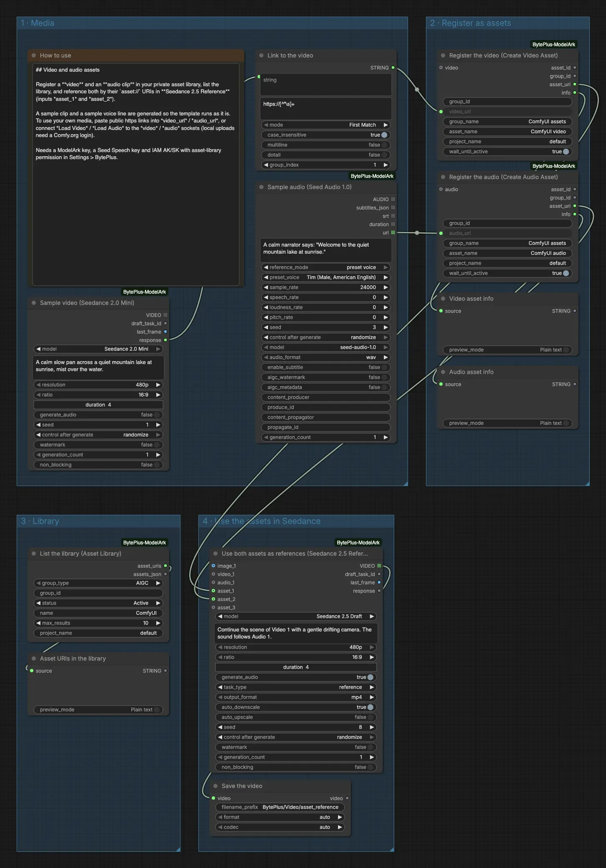Enable the multiline toggle
This screenshot has height=868, width=606.
click(384, 145)
